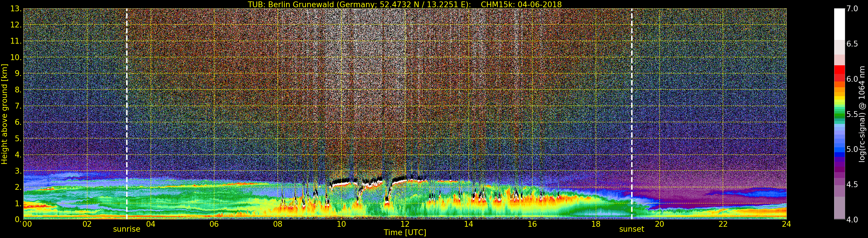Select the 06 hour tick label

(214, 224)
